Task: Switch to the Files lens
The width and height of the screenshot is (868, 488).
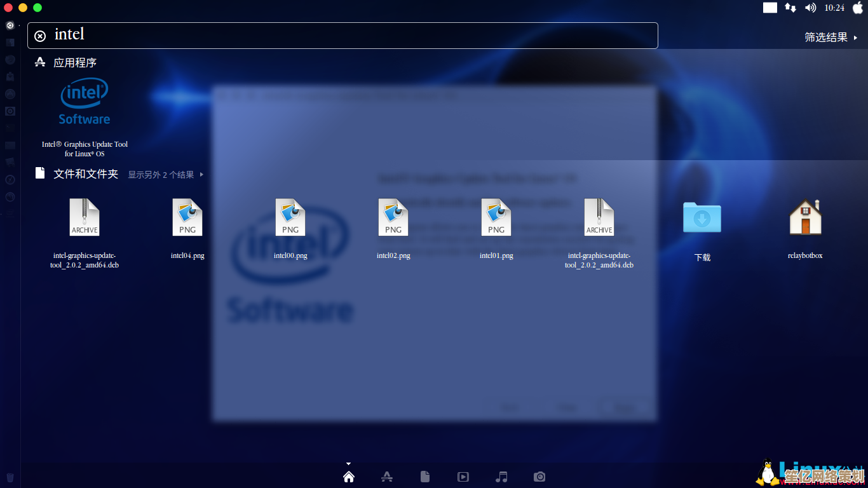Action: tap(425, 477)
